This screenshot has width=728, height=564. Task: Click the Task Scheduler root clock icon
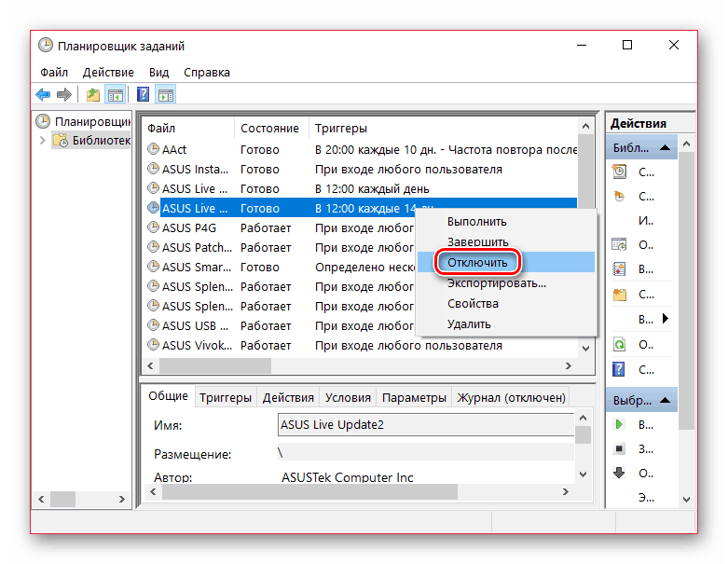pyautogui.click(x=43, y=121)
